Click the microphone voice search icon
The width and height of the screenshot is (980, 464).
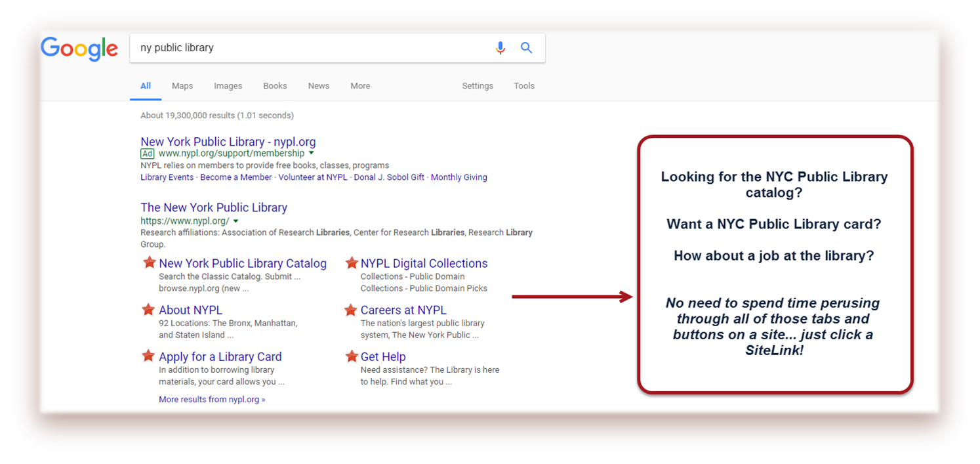point(500,48)
